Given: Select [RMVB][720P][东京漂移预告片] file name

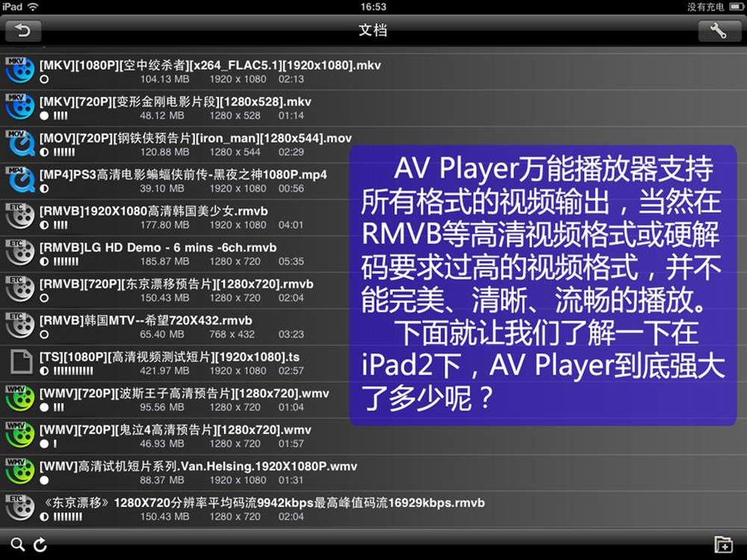Looking at the screenshot, I should coord(176,284).
